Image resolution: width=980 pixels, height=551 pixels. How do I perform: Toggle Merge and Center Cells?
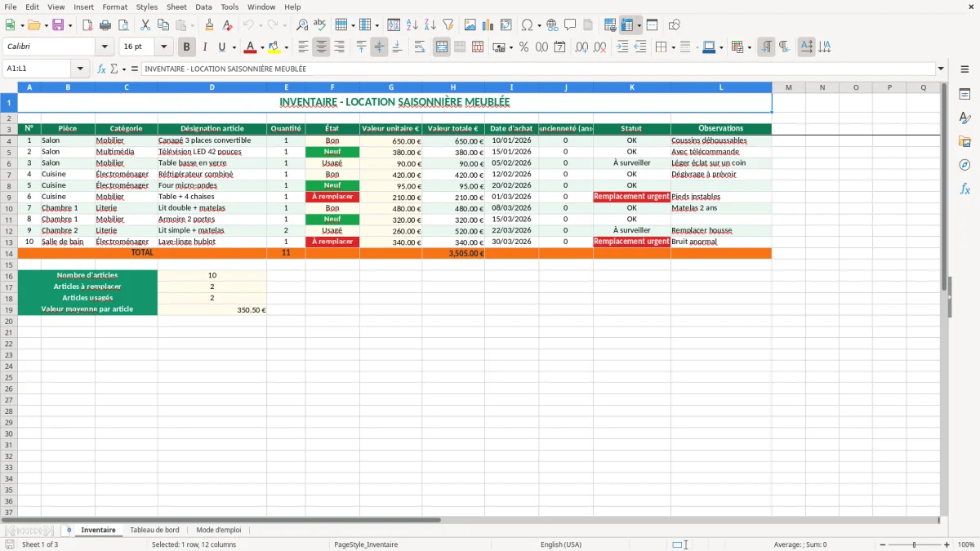pos(442,47)
